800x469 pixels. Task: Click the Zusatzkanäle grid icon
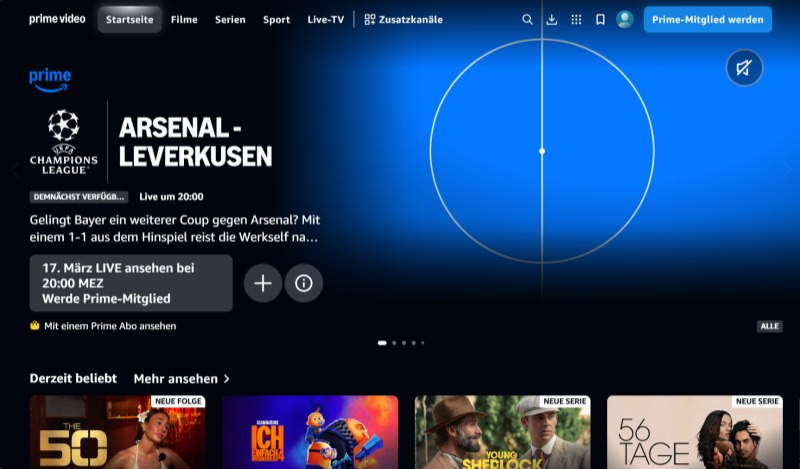370,19
